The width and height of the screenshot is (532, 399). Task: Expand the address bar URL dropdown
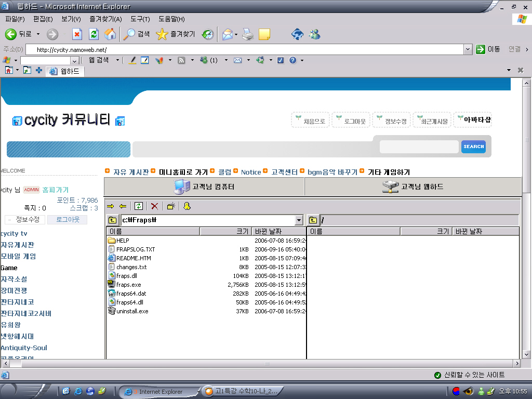pyautogui.click(x=468, y=49)
